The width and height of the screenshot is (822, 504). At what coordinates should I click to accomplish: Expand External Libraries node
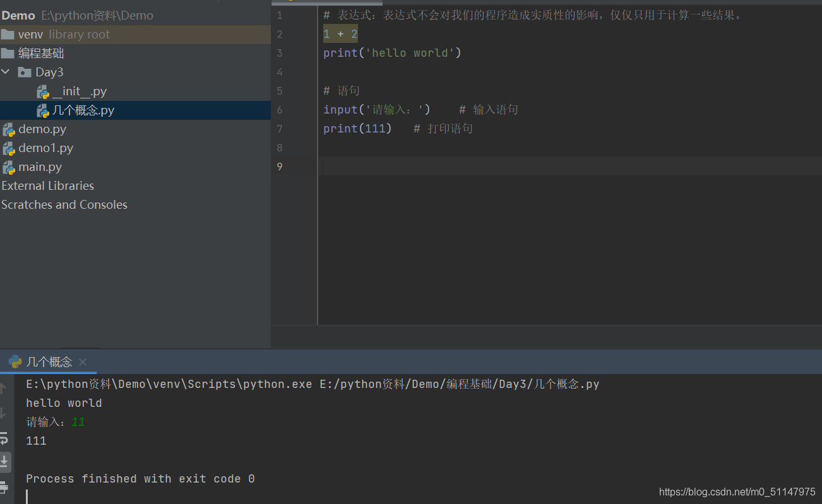tap(47, 185)
